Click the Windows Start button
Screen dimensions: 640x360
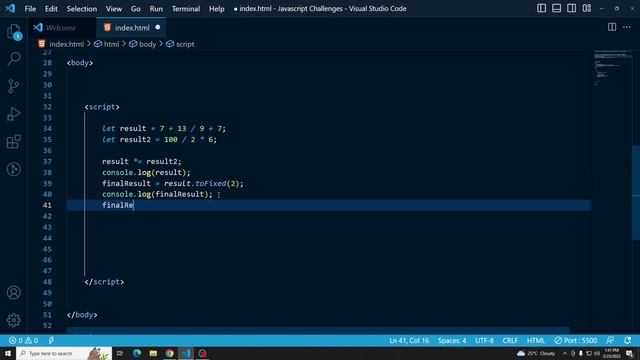[8, 353]
